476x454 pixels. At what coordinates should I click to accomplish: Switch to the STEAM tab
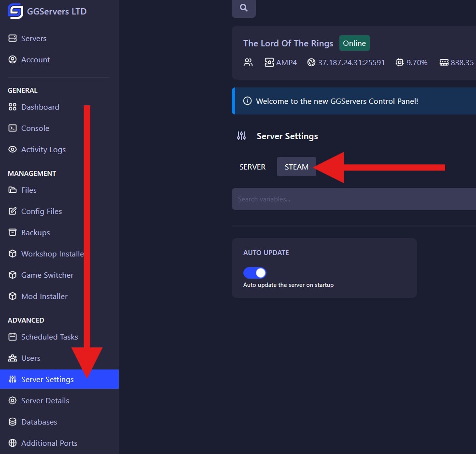pyautogui.click(x=296, y=167)
